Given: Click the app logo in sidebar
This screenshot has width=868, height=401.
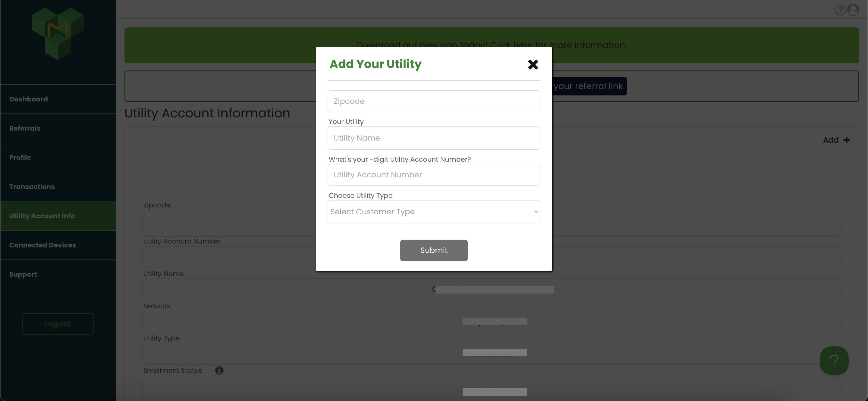Looking at the screenshot, I should coord(58,34).
